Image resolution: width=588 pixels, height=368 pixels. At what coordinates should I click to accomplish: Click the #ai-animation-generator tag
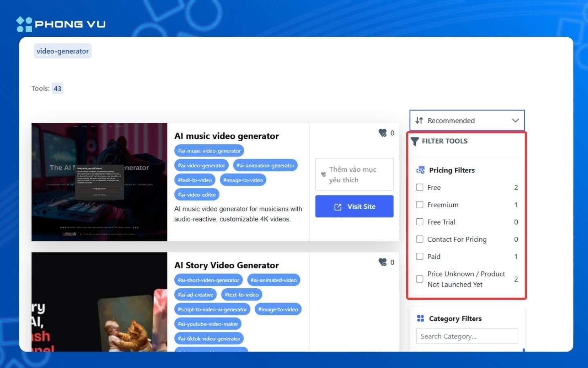coord(265,166)
